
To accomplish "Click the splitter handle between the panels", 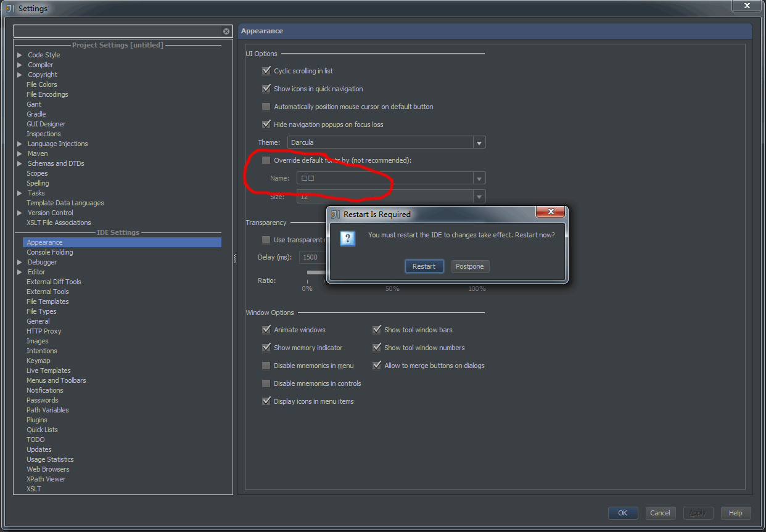I will 235,260.
